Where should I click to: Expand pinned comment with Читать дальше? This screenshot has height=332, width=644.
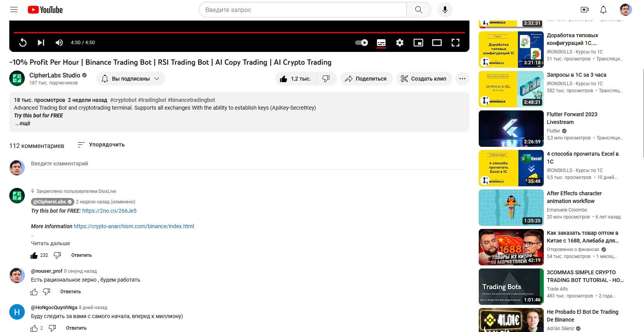51,243
